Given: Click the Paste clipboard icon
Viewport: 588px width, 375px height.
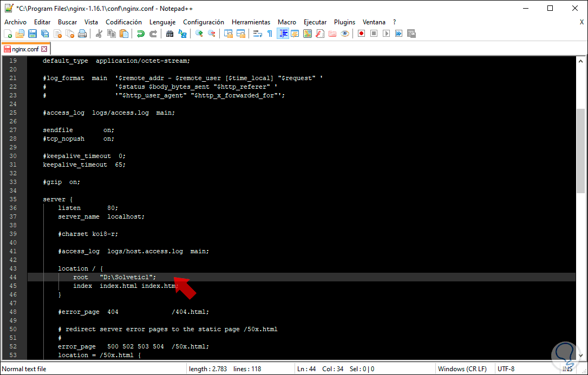Looking at the screenshot, I should (x=124, y=34).
